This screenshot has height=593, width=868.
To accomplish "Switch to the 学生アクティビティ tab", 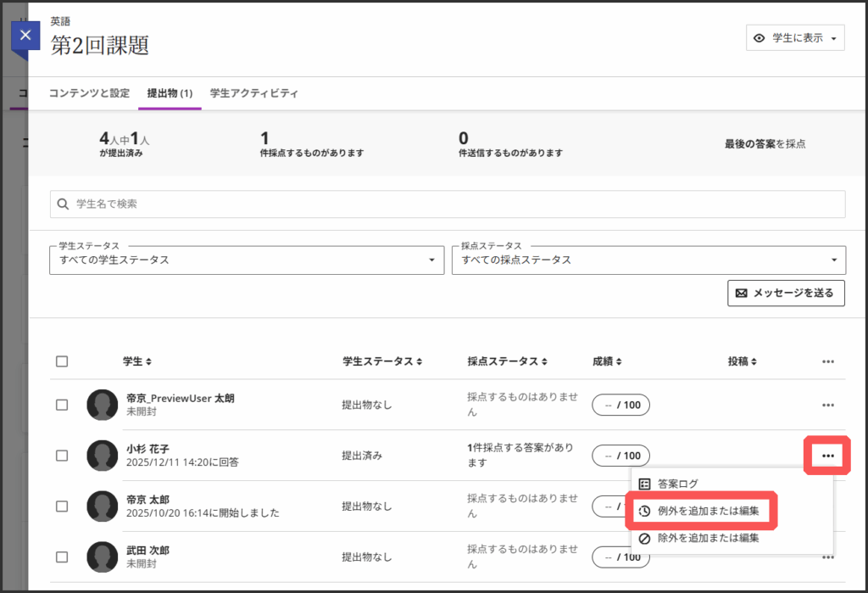I will tap(253, 93).
